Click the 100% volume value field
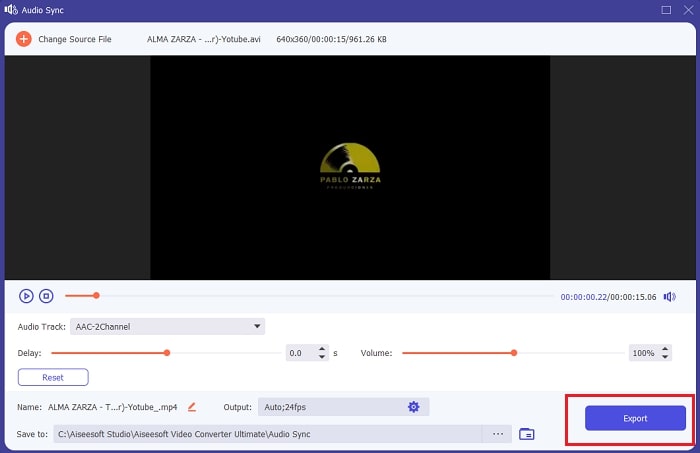The height and width of the screenshot is (453, 700). [643, 353]
